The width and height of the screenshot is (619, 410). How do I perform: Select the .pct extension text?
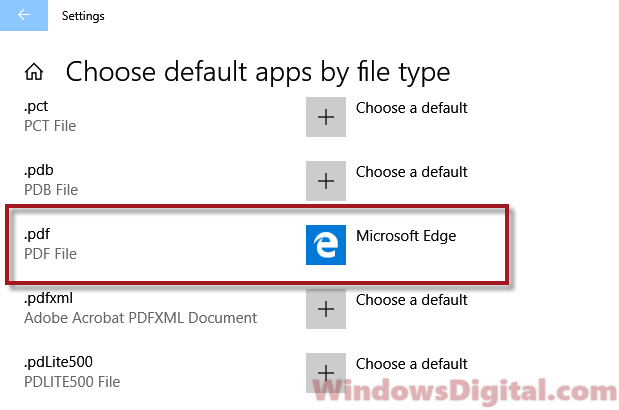click(36, 107)
